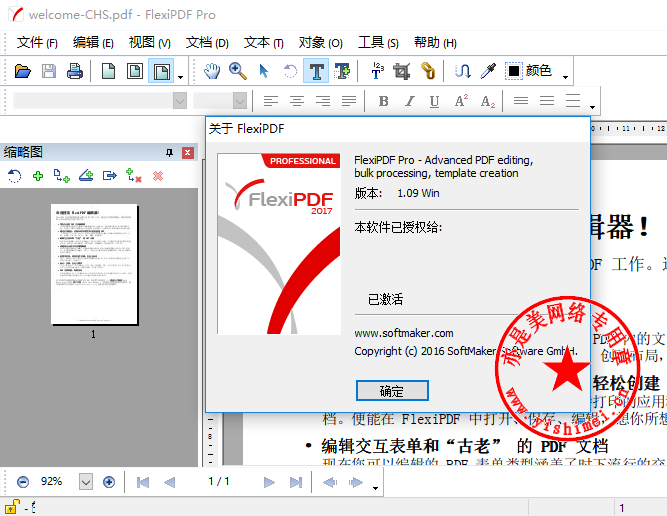Click the 1 / 1 page number field
This screenshot has height=516, width=667.
click(219, 482)
